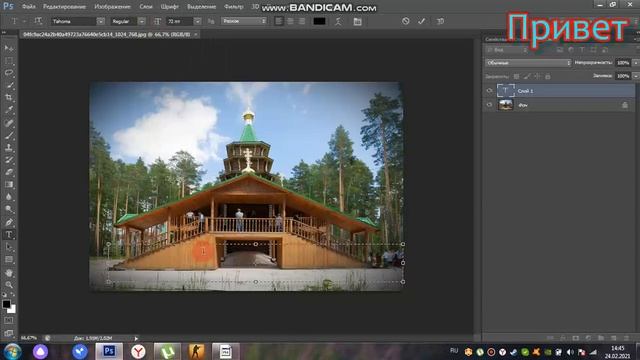The height and width of the screenshot is (360, 640).
Task: Cancel current text edits
Action: (405, 21)
